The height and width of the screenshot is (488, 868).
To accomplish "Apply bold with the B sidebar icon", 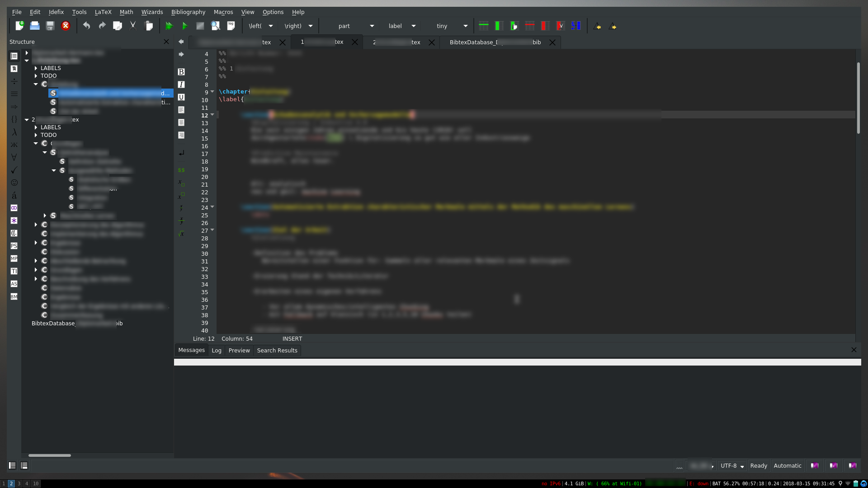I will (181, 72).
